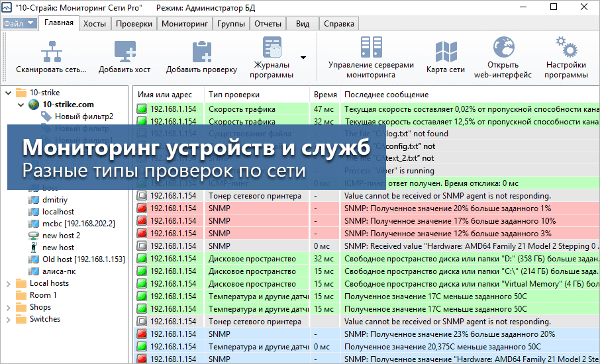This screenshot has width=600, height=364.
Task: Select the localhost host in tree
Action: pyautogui.click(x=58, y=212)
